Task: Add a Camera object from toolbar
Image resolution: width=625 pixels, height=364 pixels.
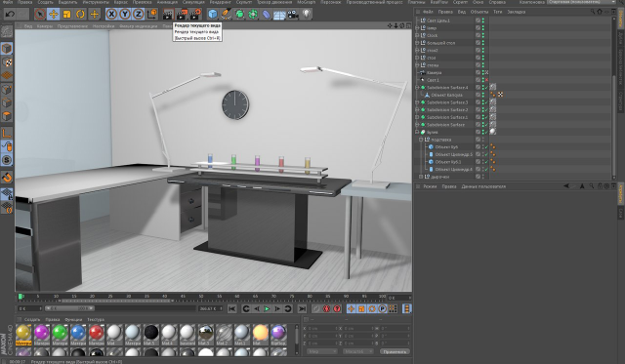Action: click(293, 15)
